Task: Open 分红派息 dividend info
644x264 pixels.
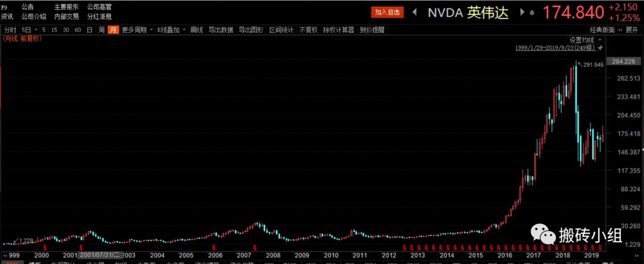Action: (x=100, y=17)
